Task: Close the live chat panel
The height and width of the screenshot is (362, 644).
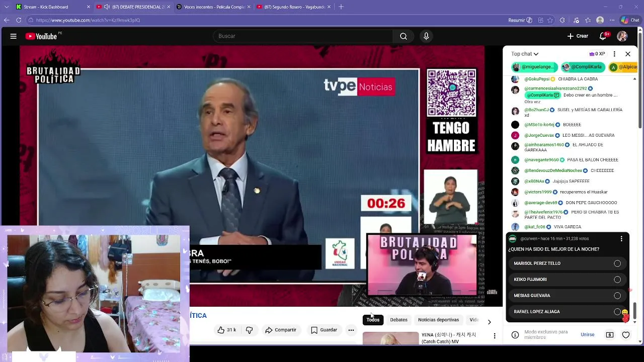Action: [628, 54]
